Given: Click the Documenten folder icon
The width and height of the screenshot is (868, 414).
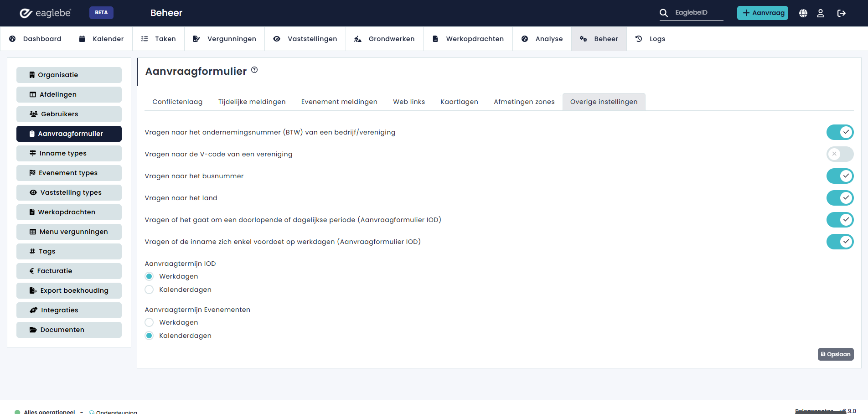Looking at the screenshot, I should click(33, 330).
